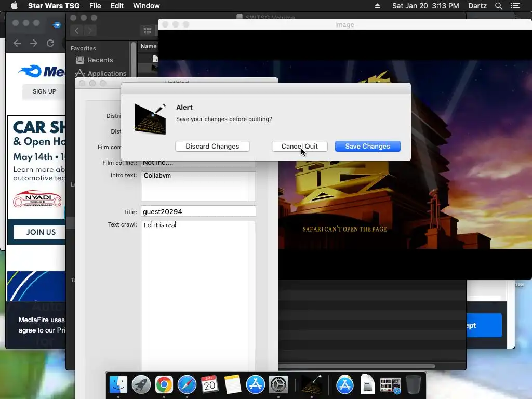This screenshot has height=399, width=532.
Task: Click the Film co. Inc. field
Action: coord(198,163)
